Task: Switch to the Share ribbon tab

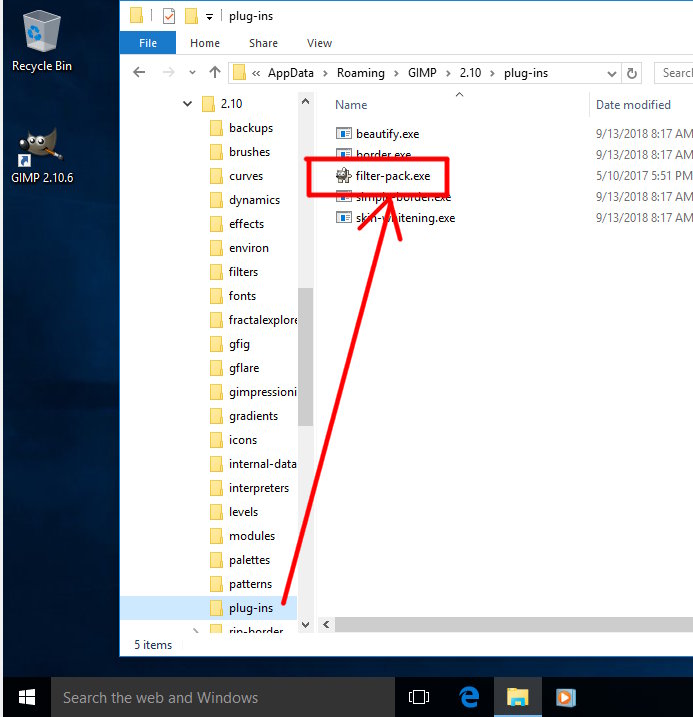Action: click(x=263, y=43)
